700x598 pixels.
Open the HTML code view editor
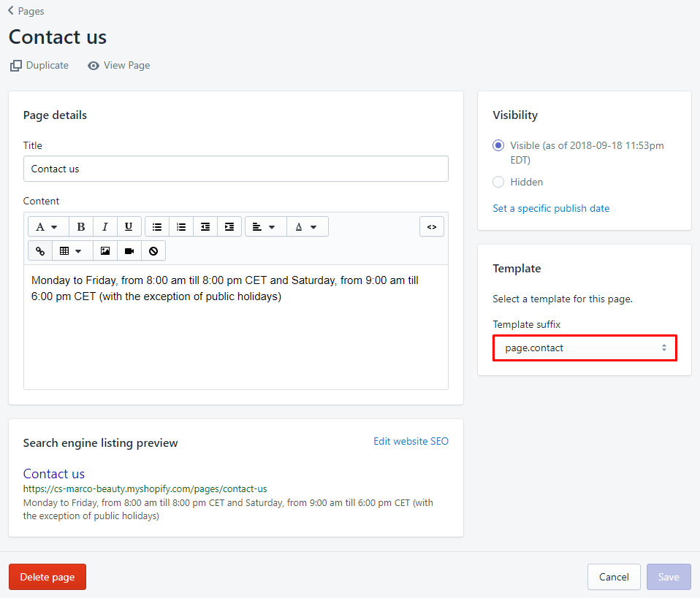click(431, 226)
